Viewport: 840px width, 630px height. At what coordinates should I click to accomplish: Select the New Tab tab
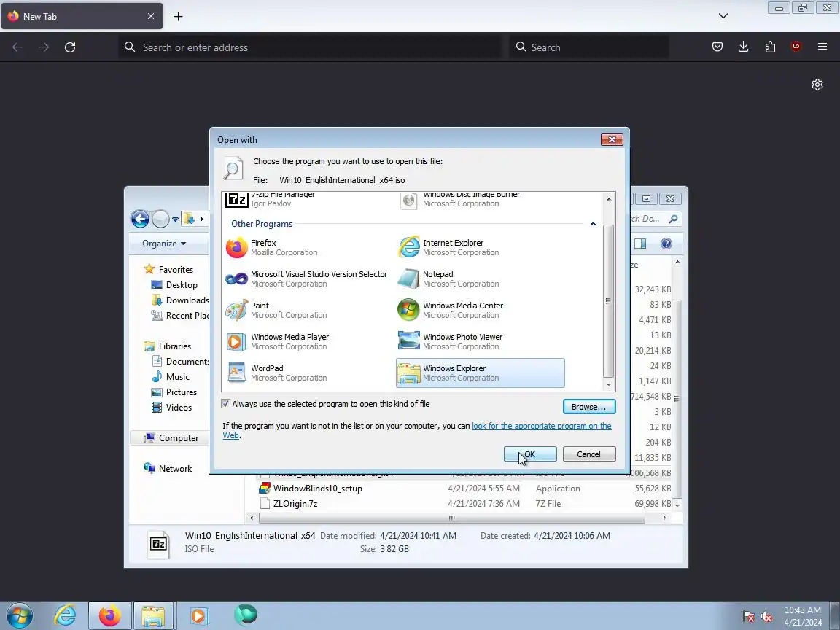coord(82,16)
